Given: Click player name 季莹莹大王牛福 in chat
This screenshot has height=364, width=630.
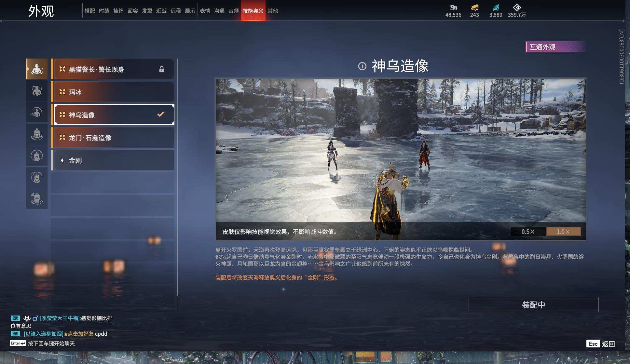Looking at the screenshot, I should [61, 318].
